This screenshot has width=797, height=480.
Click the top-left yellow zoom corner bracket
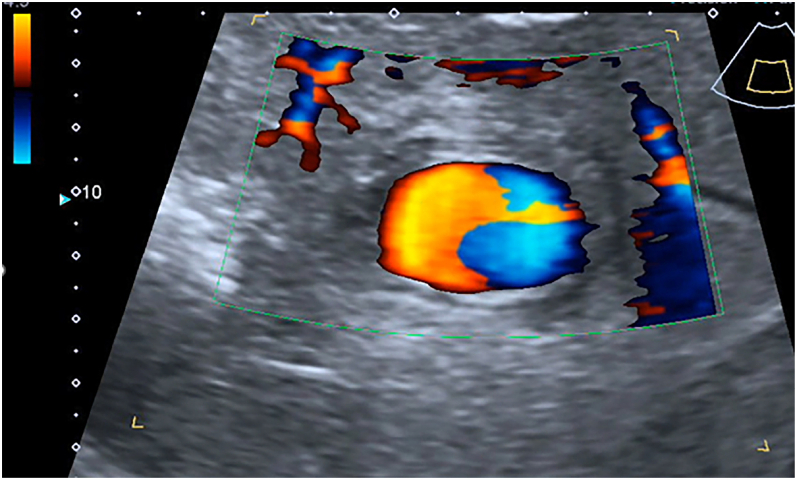pyautogui.click(x=259, y=19)
